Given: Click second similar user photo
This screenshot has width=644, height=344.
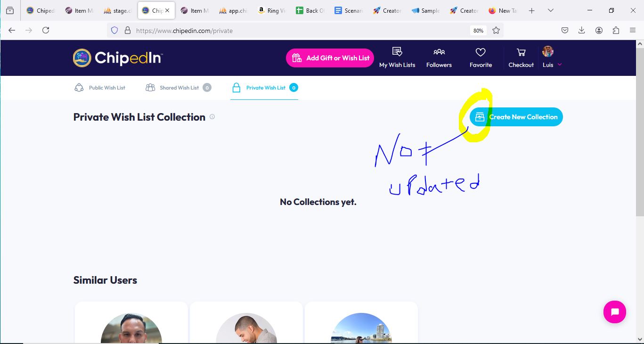Looking at the screenshot, I should [246, 329].
